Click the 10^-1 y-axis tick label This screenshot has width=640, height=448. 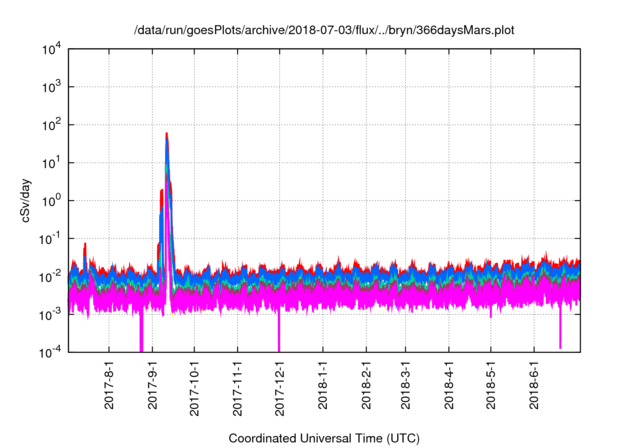click(x=50, y=239)
